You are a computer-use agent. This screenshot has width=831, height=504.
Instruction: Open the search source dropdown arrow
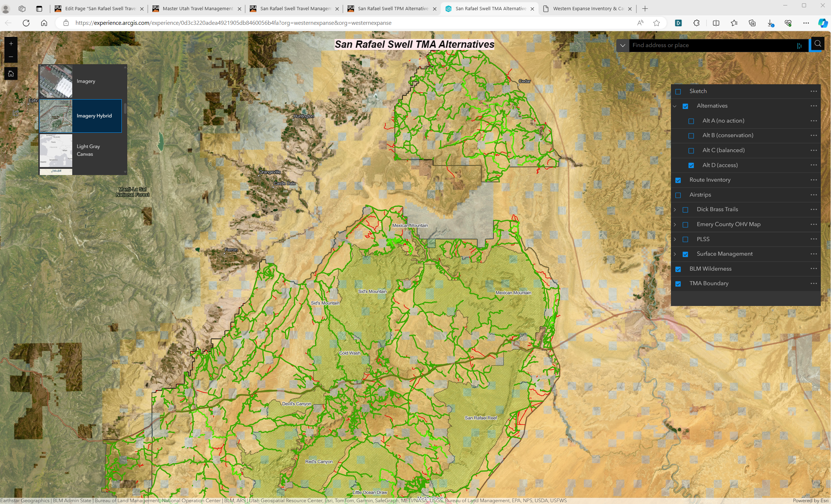point(622,46)
